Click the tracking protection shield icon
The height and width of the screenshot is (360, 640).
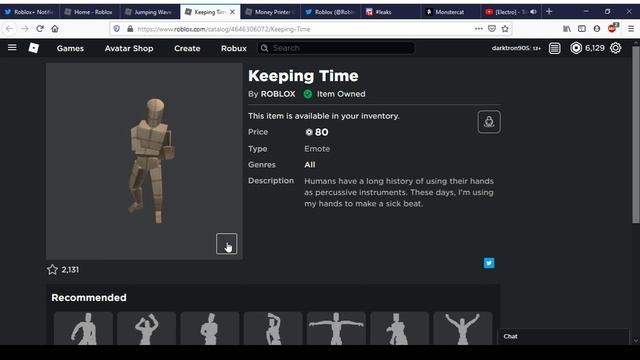[x=117, y=29]
